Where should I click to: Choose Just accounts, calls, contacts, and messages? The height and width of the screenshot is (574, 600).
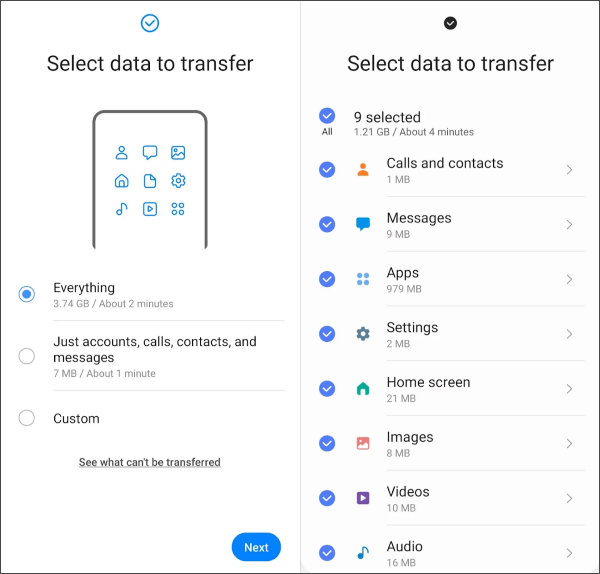[27, 356]
